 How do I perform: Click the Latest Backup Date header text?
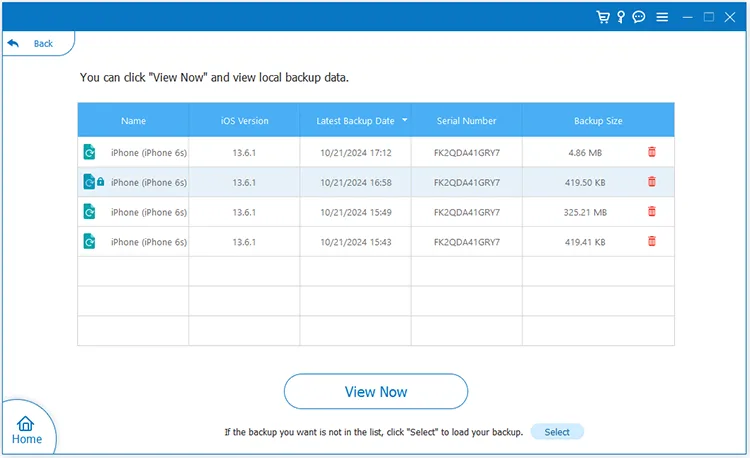(x=355, y=121)
